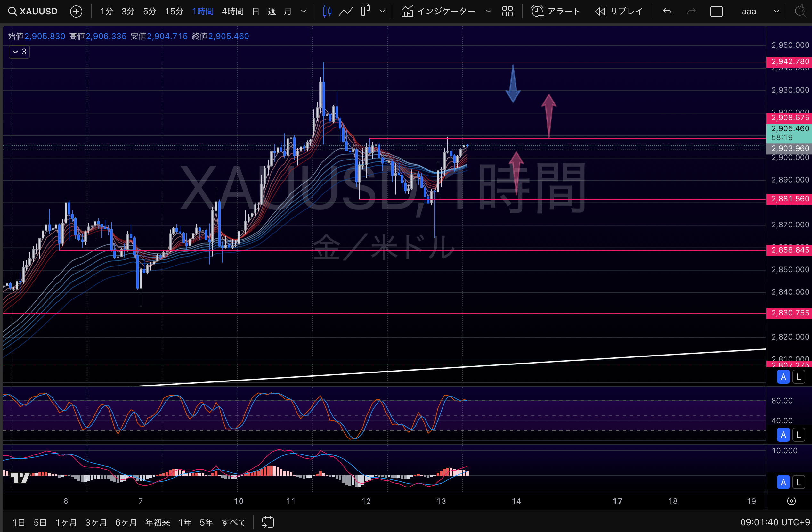Toggle log scale L on MACD pane
This screenshot has height=532, width=812.
[799, 482]
